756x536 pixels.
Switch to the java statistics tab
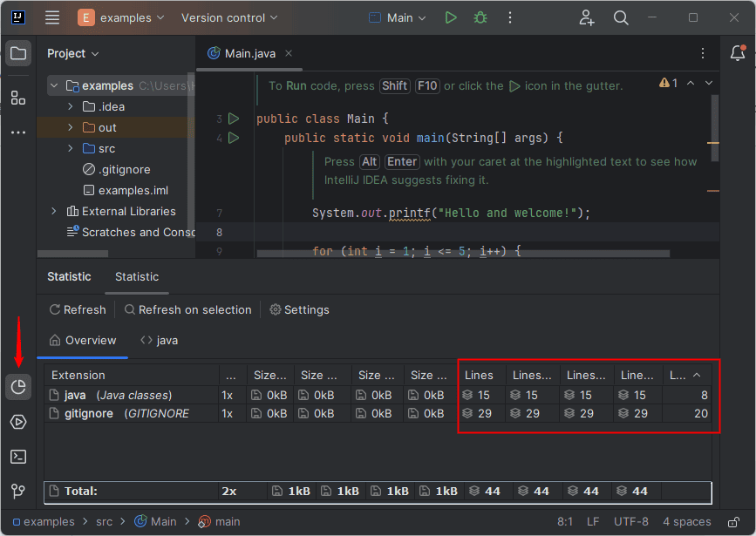coord(159,340)
